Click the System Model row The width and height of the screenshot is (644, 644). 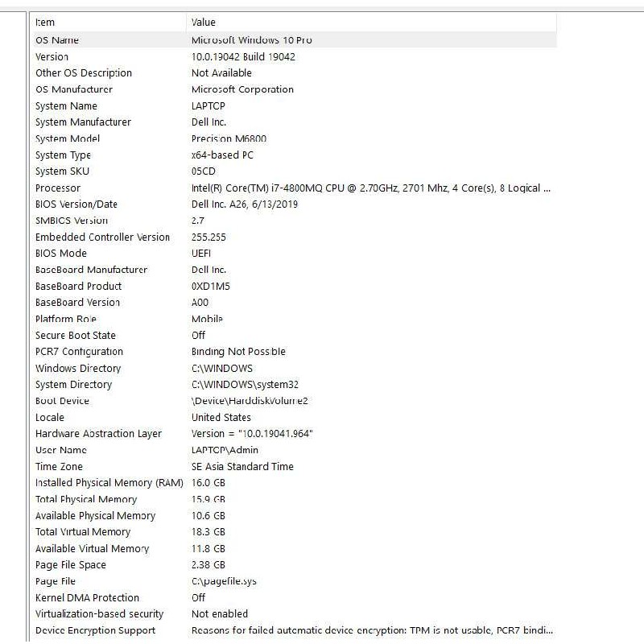(295, 138)
